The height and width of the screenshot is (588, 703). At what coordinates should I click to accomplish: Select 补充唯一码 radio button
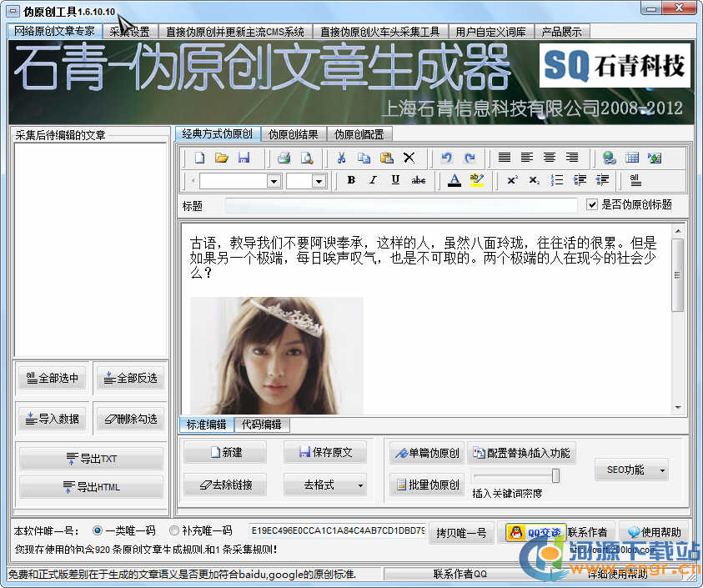click(x=174, y=530)
